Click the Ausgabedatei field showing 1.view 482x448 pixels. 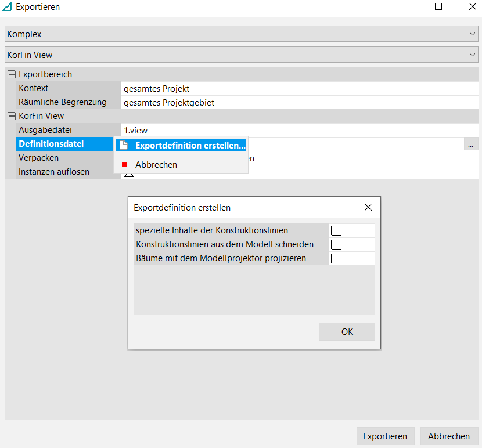pyautogui.click(x=299, y=131)
